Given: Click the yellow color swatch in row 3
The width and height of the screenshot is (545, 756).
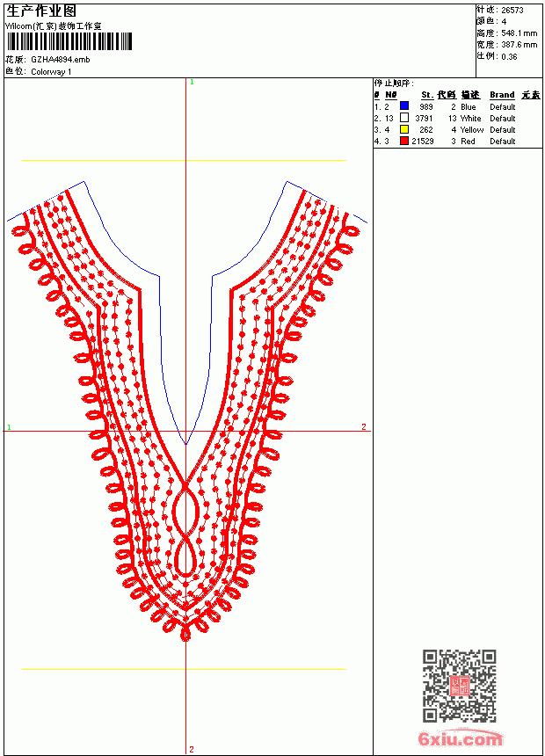Looking at the screenshot, I should pyautogui.click(x=404, y=129).
